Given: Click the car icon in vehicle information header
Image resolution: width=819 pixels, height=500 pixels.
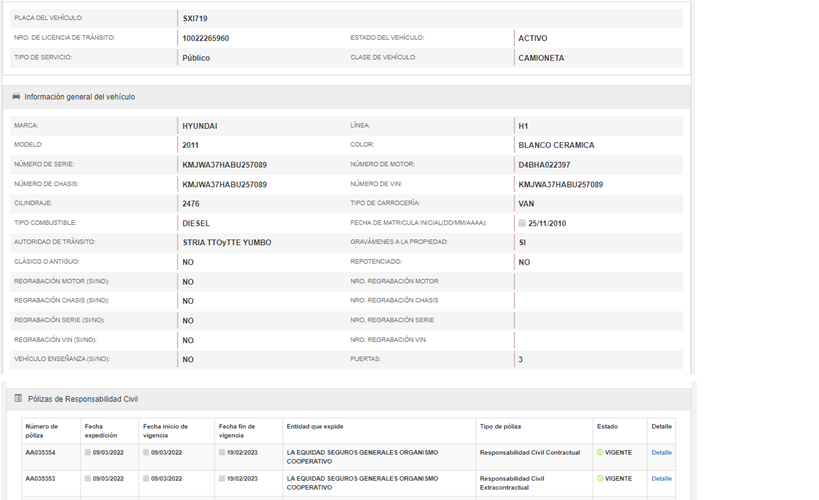Looking at the screenshot, I should click(x=16, y=97).
